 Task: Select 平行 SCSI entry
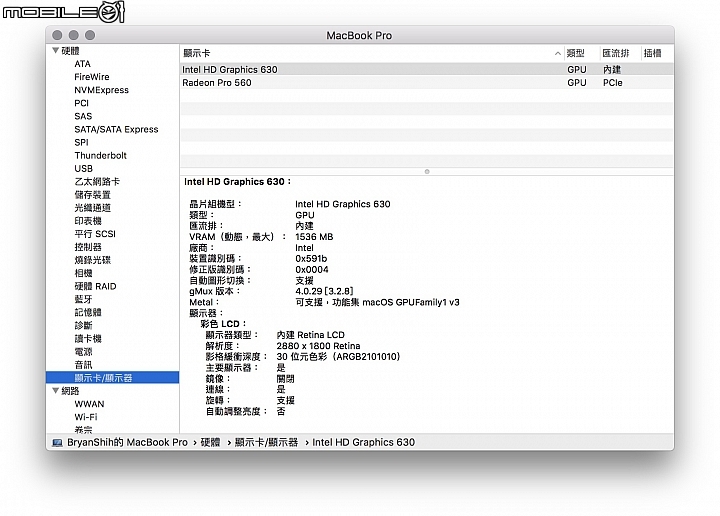95,234
